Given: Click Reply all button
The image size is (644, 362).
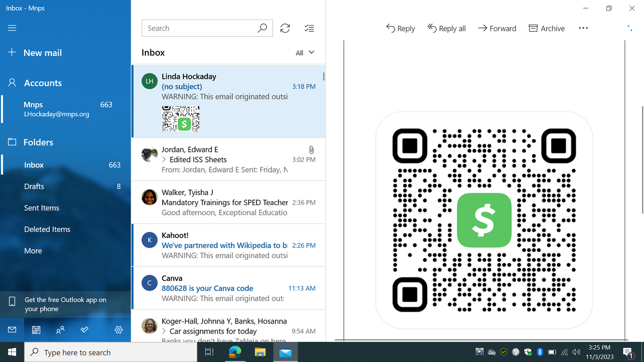Looking at the screenshot, I should click(446, 28).
